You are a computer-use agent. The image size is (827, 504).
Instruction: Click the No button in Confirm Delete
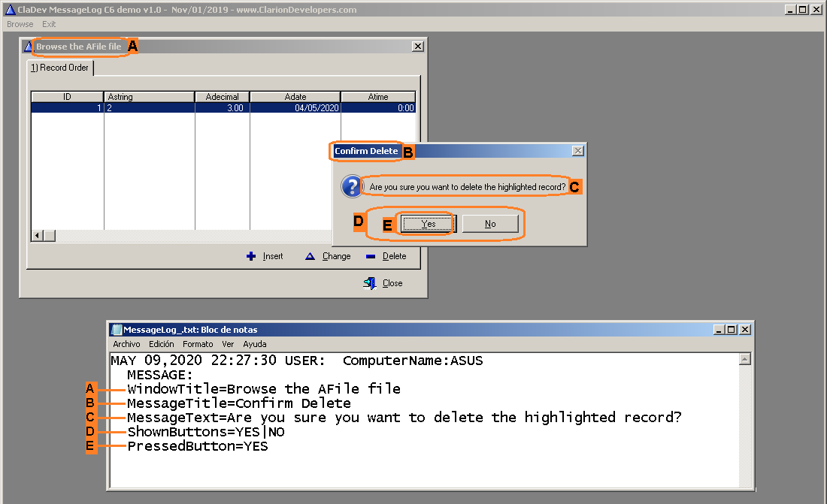(490, 224)
